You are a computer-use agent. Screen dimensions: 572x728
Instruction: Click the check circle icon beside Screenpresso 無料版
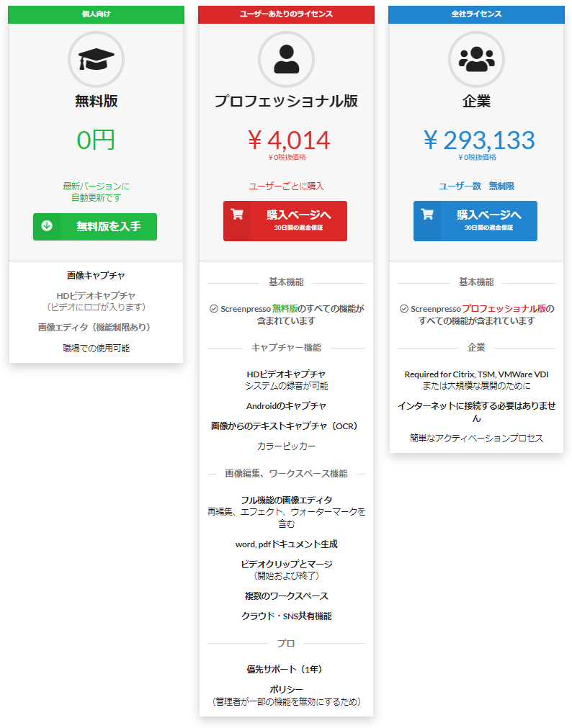[x=213, y=308]
